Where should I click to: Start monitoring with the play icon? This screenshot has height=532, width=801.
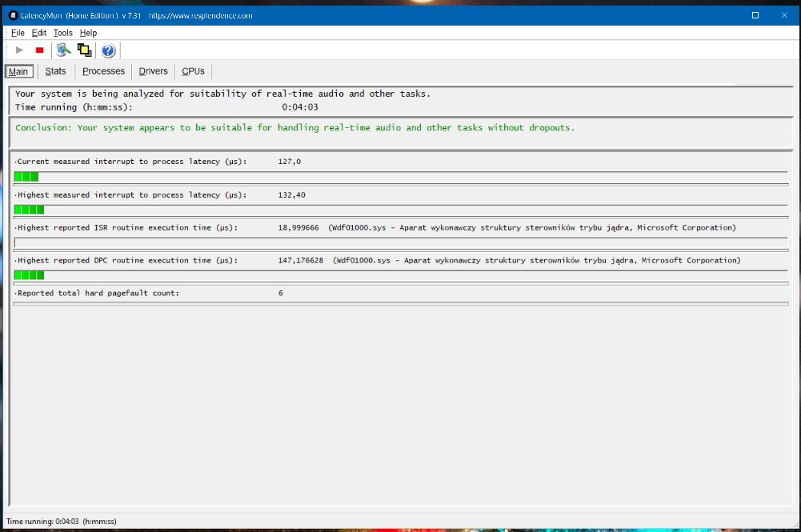pos(19,50)
